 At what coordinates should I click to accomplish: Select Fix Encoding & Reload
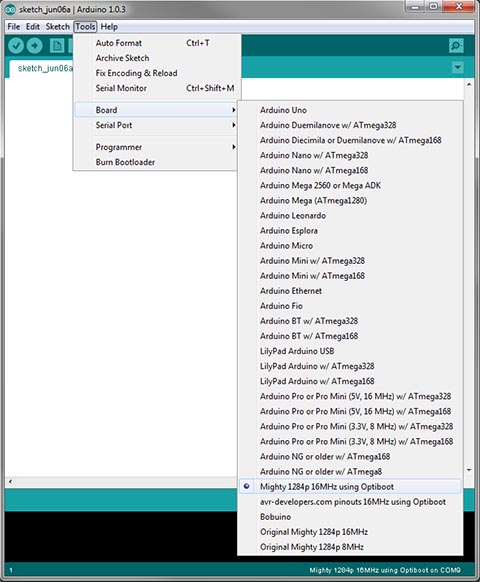157,73
